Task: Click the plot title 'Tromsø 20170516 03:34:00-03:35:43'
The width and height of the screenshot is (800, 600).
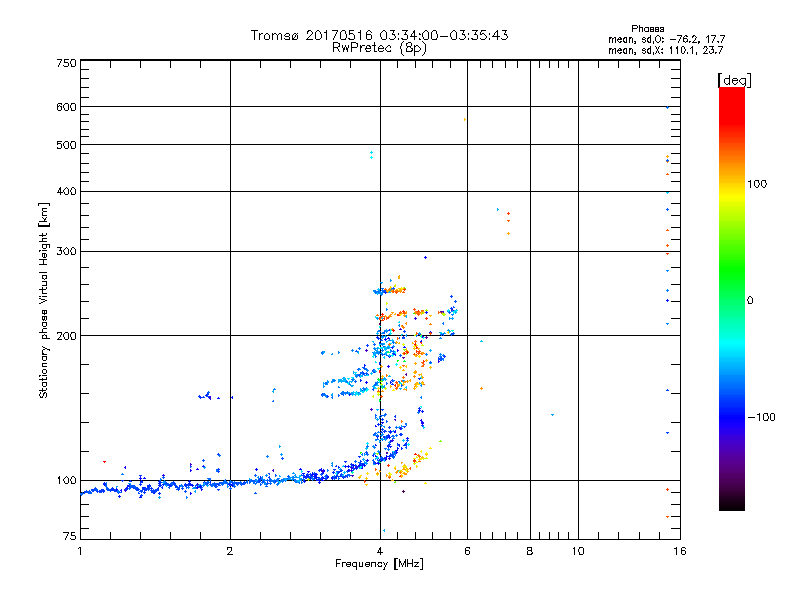Action: [380, 35]
